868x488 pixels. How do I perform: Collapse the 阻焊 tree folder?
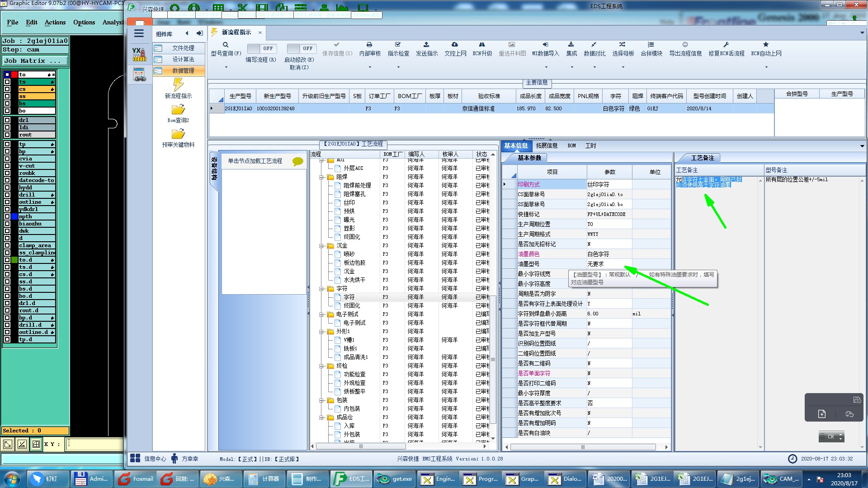pos(321,177)
